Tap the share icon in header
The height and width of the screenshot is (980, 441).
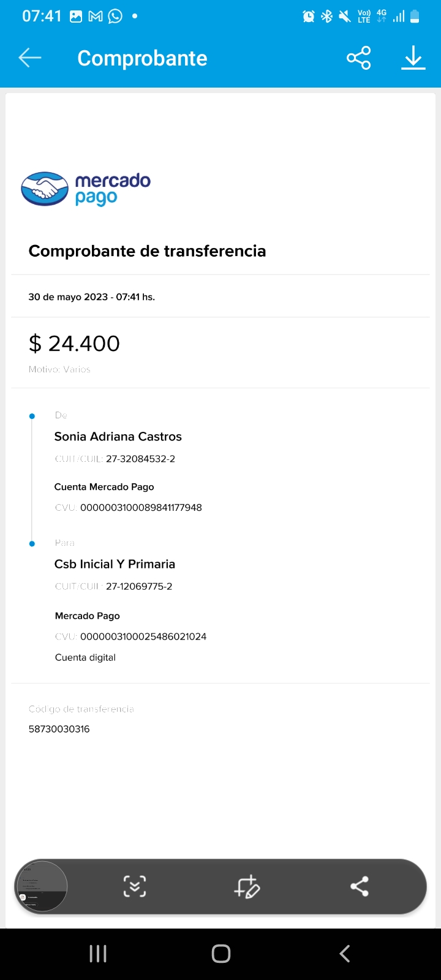[359, 58]
